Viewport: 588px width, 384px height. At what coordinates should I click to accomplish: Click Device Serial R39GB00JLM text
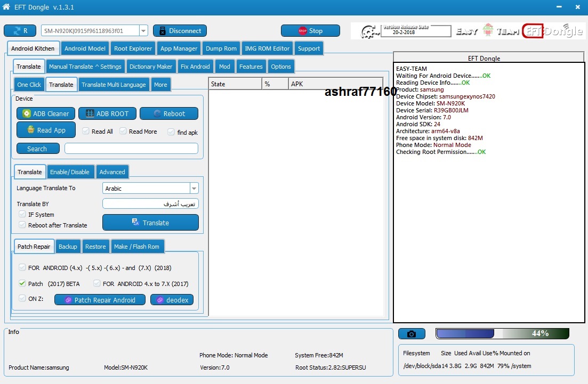point(432,110)
